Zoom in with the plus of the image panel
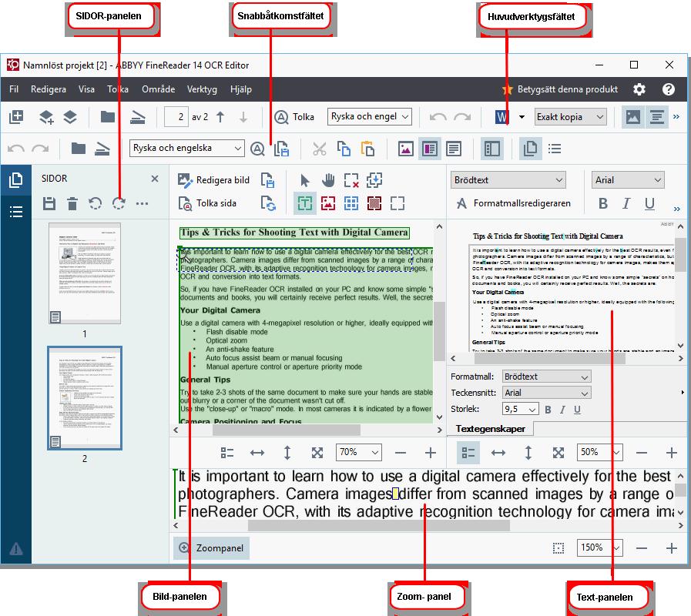 (430, 453)
